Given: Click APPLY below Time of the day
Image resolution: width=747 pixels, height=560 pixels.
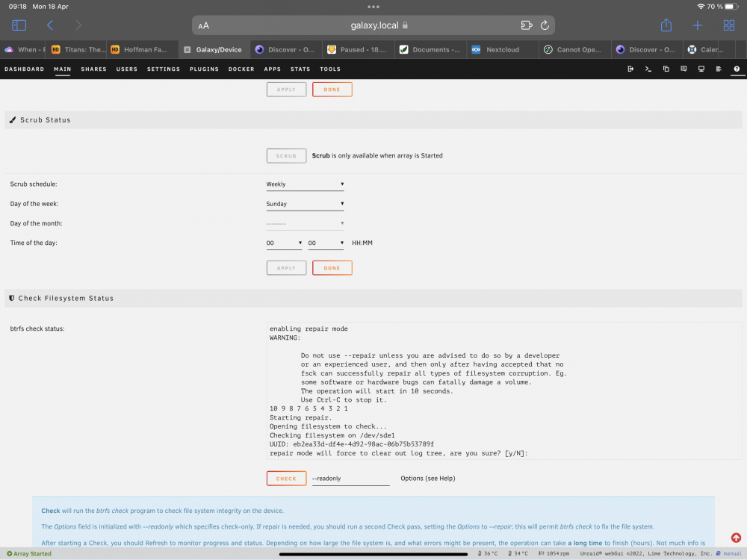Looking at the screenshot, I should pyautogui.click(x=286, y=268).
